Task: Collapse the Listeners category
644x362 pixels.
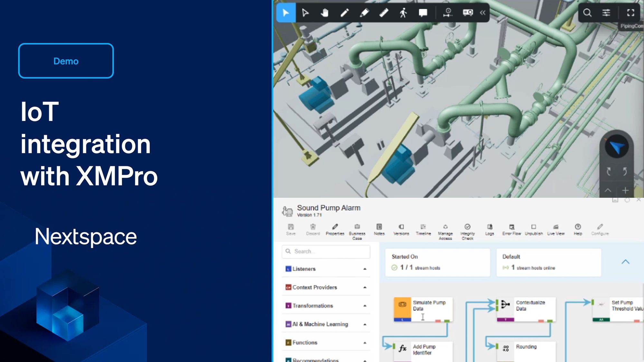Action: tap(364, 269)
